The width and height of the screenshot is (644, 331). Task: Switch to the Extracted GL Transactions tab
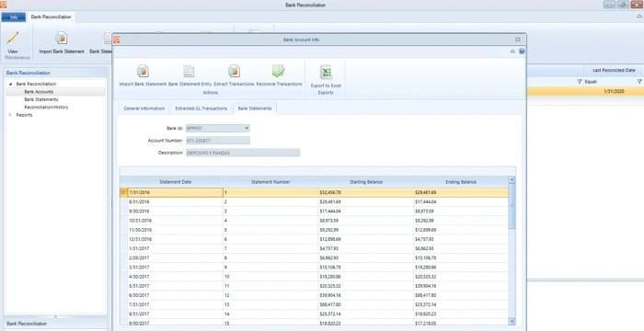coord(201,108)
